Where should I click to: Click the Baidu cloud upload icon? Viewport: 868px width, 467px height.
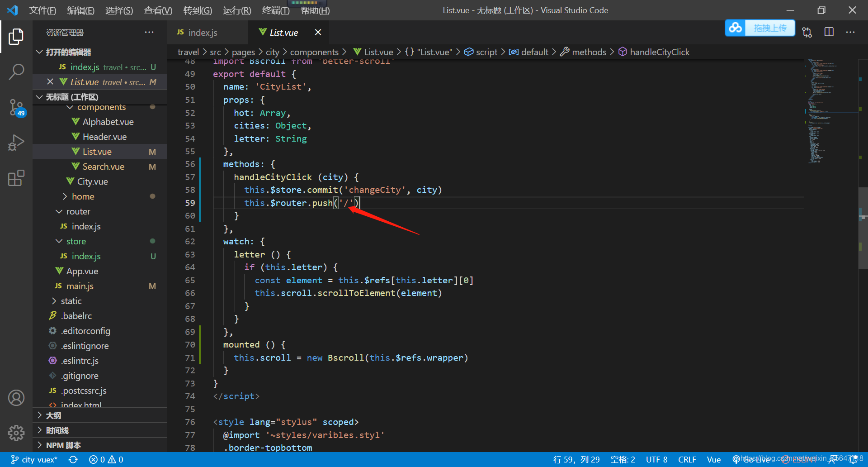pyautogui.click(x=735, y=28)
